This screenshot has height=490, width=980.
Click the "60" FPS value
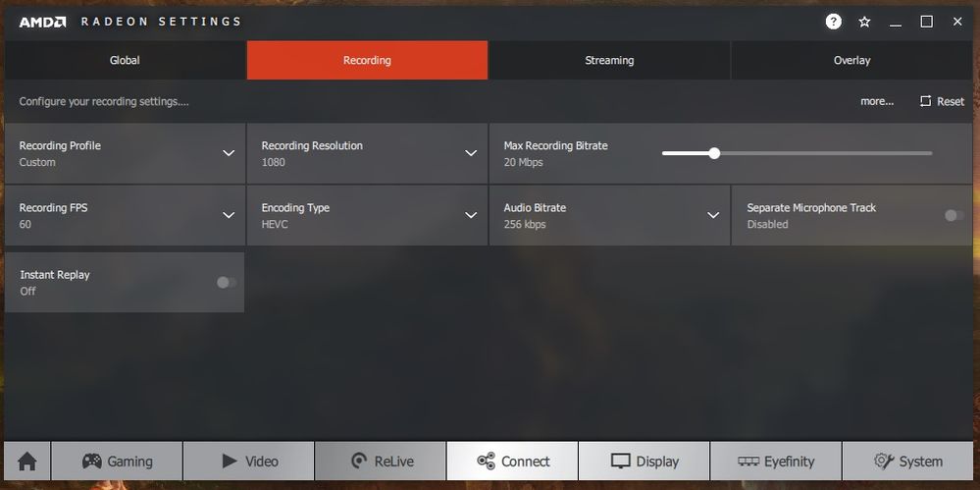[25, 224]
